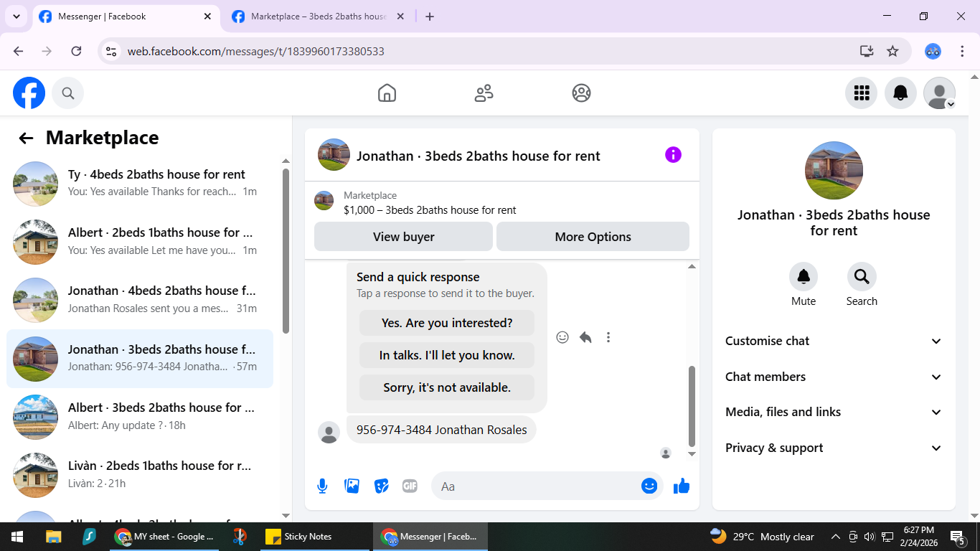Viewport: 980px width, 551px height.
Task: Open the Friends icon in top navigation
Action: click(x=484, y=93)
